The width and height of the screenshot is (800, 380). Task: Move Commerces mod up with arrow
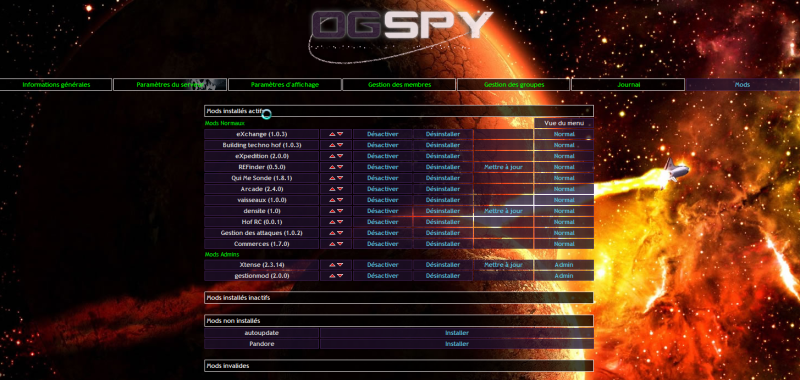pyautogui.click(x=332, y=244)
